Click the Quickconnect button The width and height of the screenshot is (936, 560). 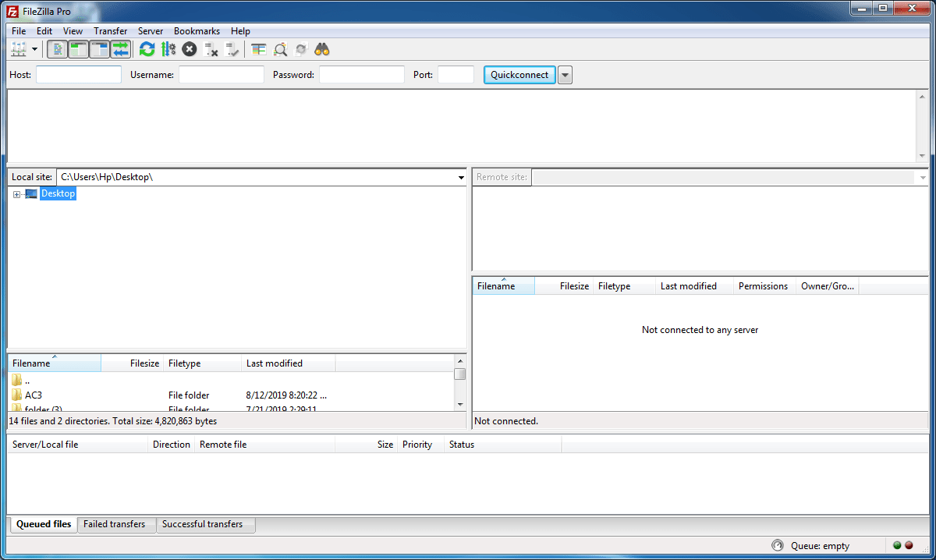(x=519, y=75)
